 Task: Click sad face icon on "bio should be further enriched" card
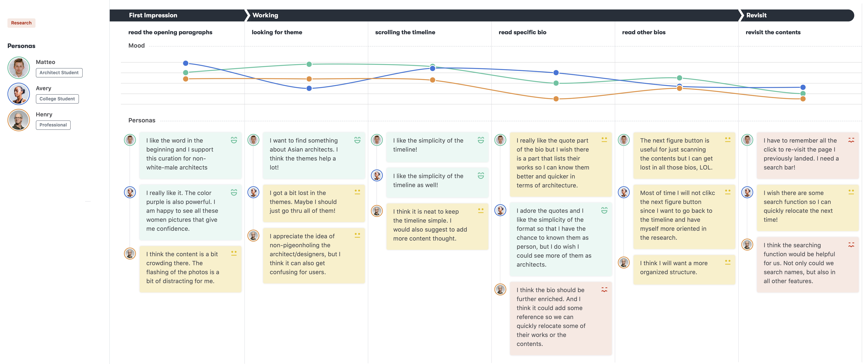[604, 290]
